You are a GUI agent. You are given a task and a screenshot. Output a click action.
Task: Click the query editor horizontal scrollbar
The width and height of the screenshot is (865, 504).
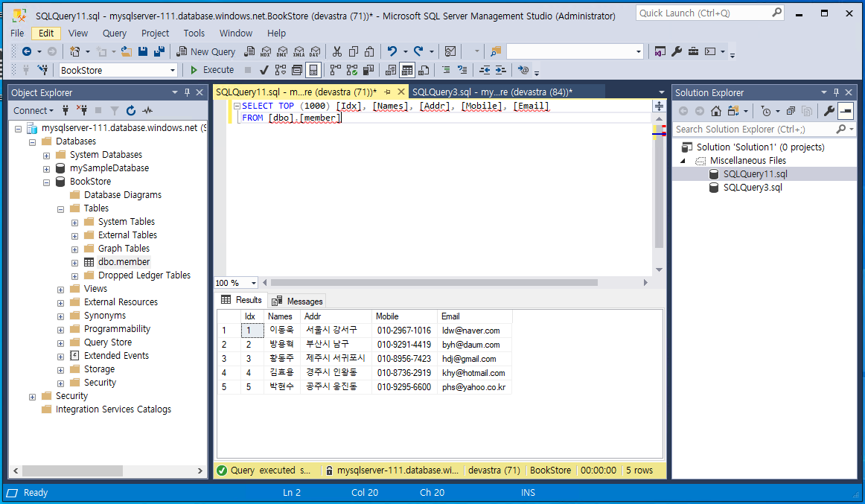point(434,283)
